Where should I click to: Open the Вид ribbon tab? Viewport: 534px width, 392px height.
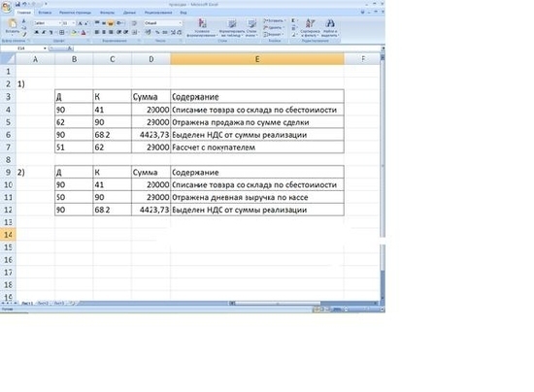coord(184,13)
